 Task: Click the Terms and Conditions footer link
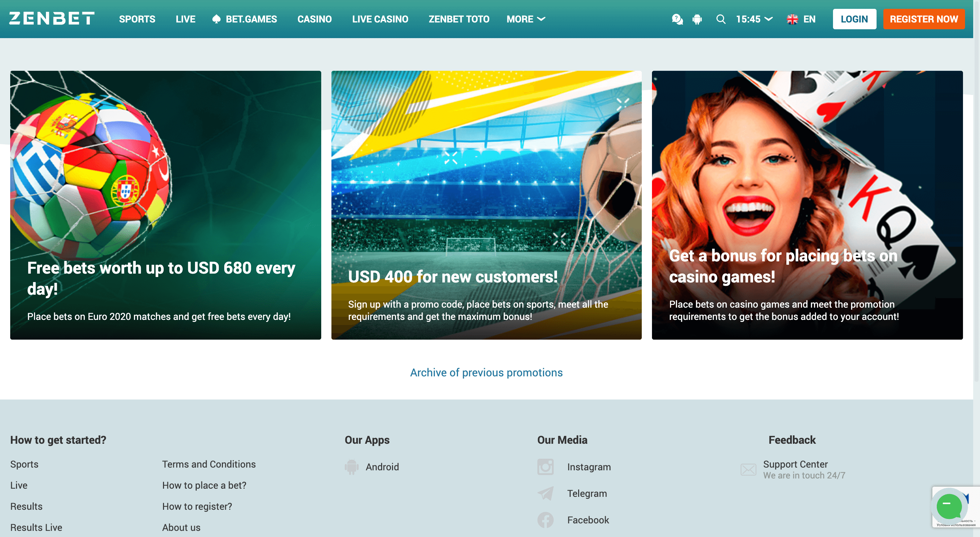[x=209, y=464]
